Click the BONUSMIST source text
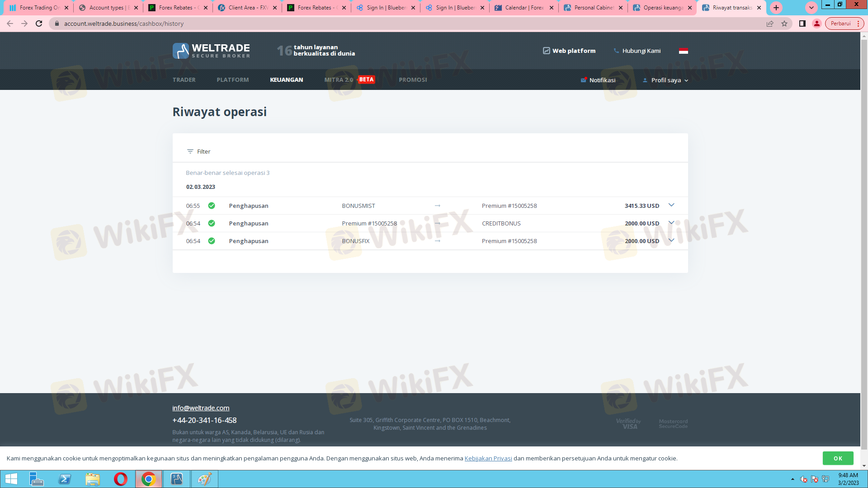Viewport: 868px width, 488px height. [359, 206]
